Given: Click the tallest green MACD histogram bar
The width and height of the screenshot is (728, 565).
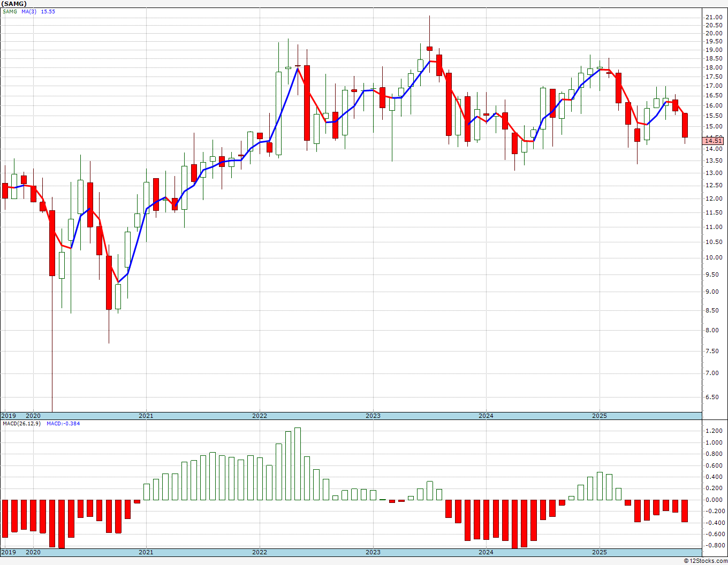Looking at the screenshot, I should tap(298, 464).
